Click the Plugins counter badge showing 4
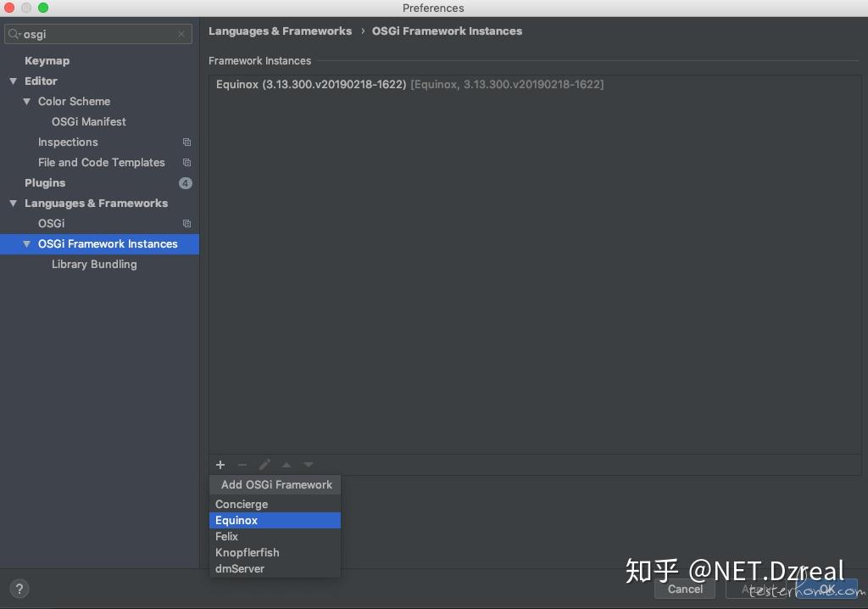 click(186, 182)
